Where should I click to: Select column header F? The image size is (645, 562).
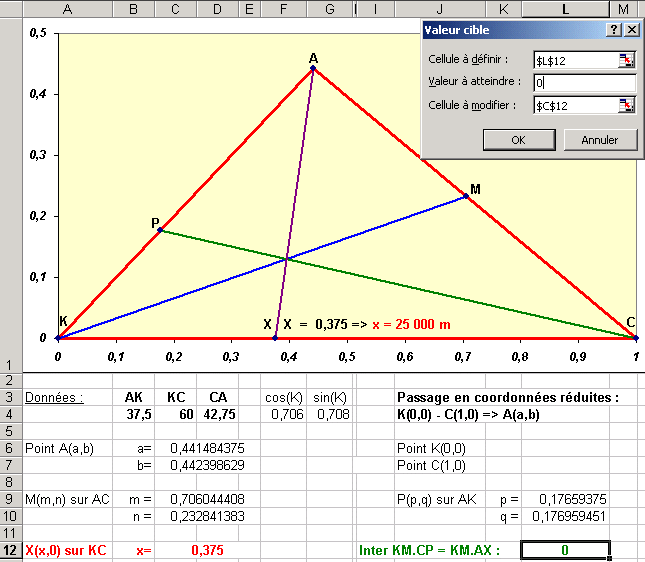click(x=285, y=9)
